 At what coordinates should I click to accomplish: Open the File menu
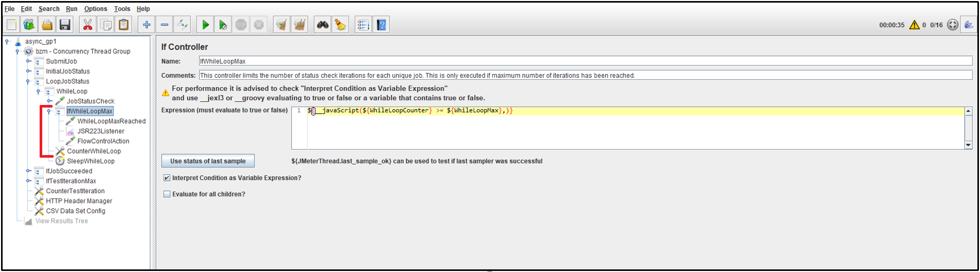click(x=9, y=9)
